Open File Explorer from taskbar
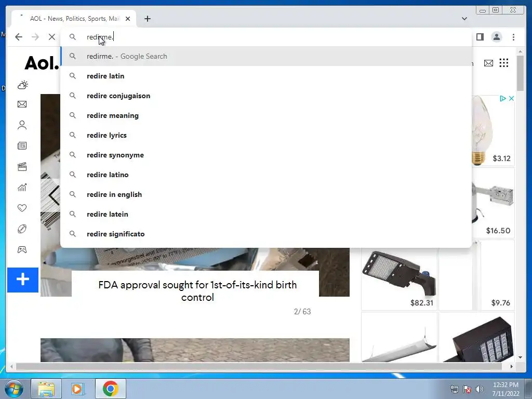 [x=46, y=389]
